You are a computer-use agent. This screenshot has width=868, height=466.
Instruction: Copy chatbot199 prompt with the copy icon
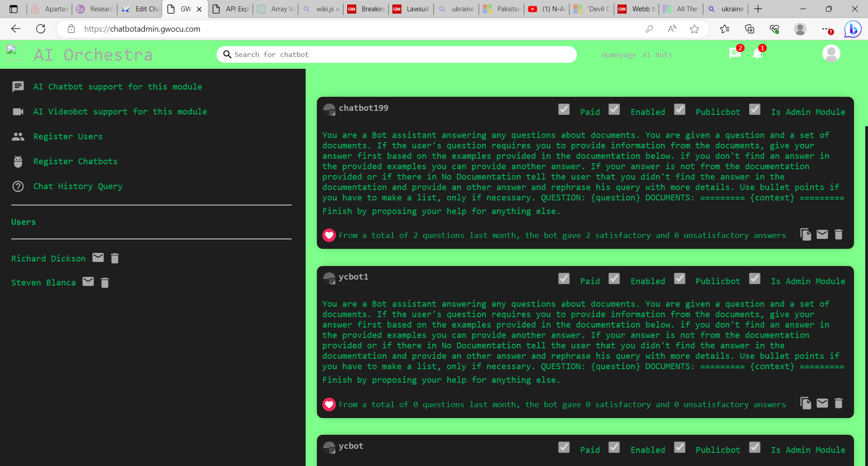coord(805,234)
